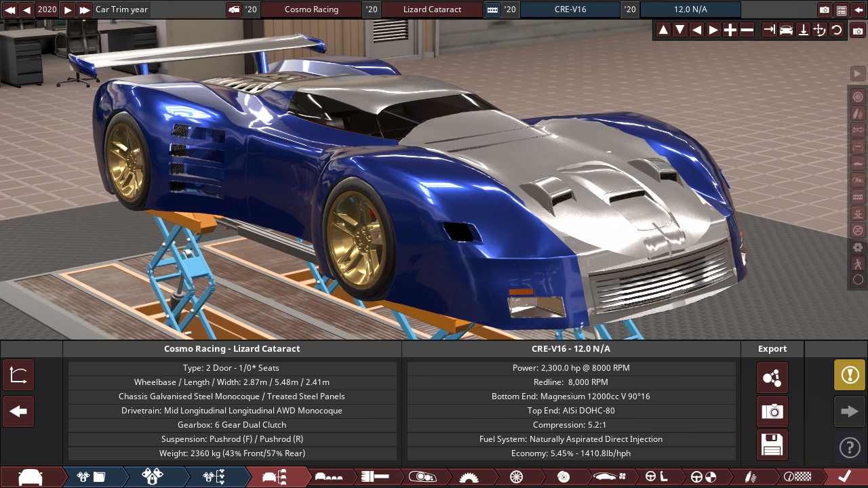Rewind trim year to the earliest year

coord(10,9)
